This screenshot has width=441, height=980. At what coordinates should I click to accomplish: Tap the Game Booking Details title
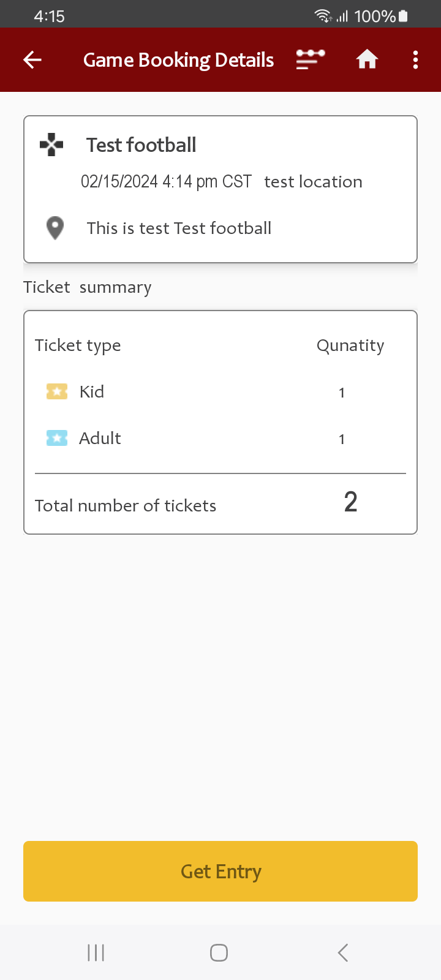[x=178, y=60]
